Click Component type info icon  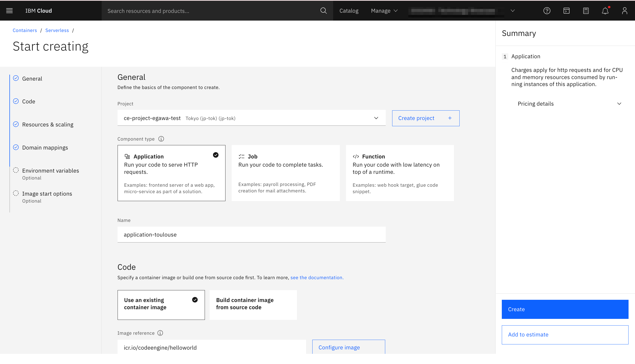click(x=161, y=139)
